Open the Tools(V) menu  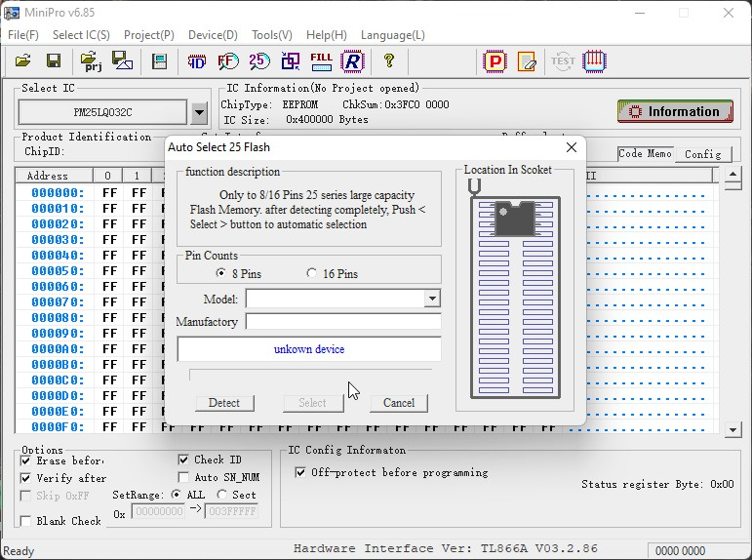(x=271, y=35)
